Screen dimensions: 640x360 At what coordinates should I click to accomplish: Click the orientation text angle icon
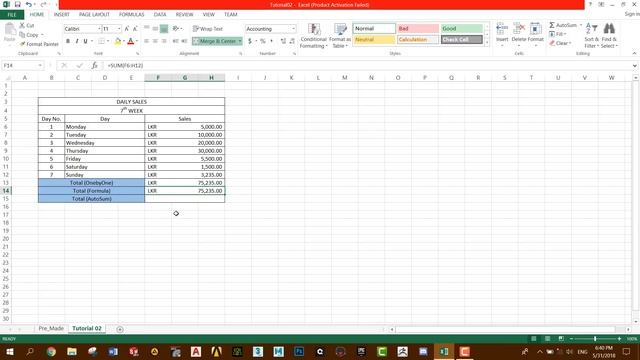click(x=176, y=29)
